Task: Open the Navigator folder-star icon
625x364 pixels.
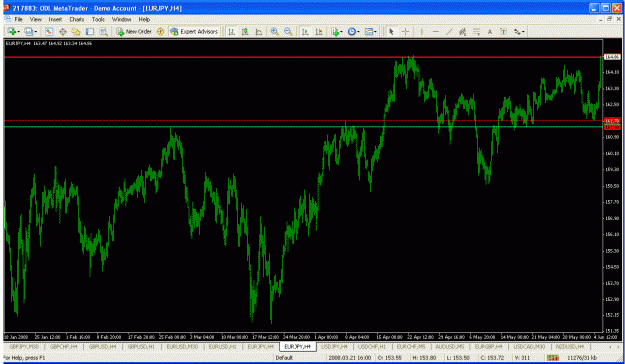Action: tap(76, 31)
